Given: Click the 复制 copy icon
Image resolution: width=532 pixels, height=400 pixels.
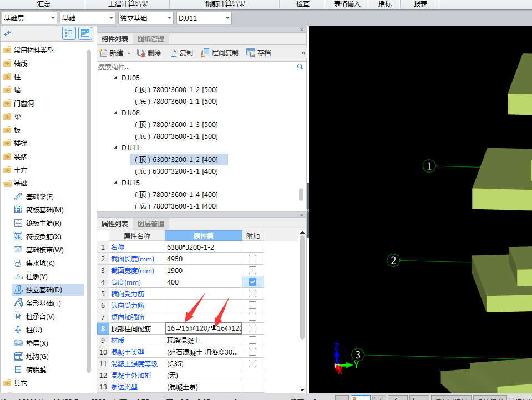Looking at the screenshot, I should coord(173,53).
